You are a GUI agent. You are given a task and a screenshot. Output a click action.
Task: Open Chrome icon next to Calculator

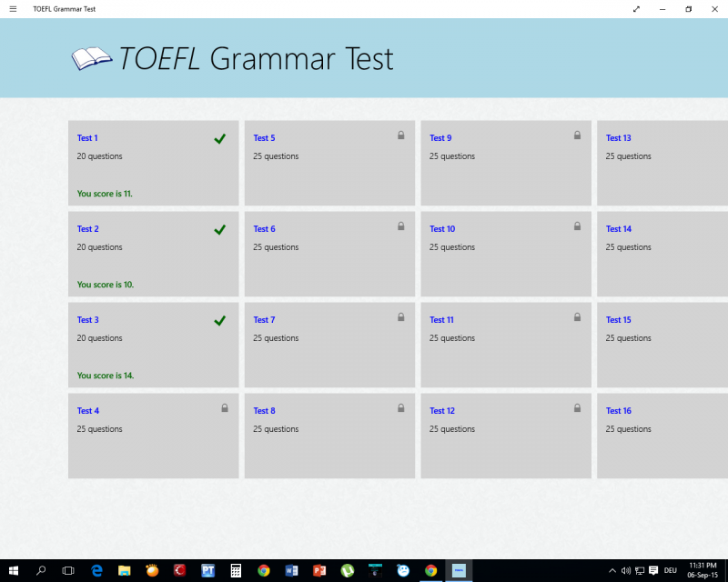coord(264,570)
